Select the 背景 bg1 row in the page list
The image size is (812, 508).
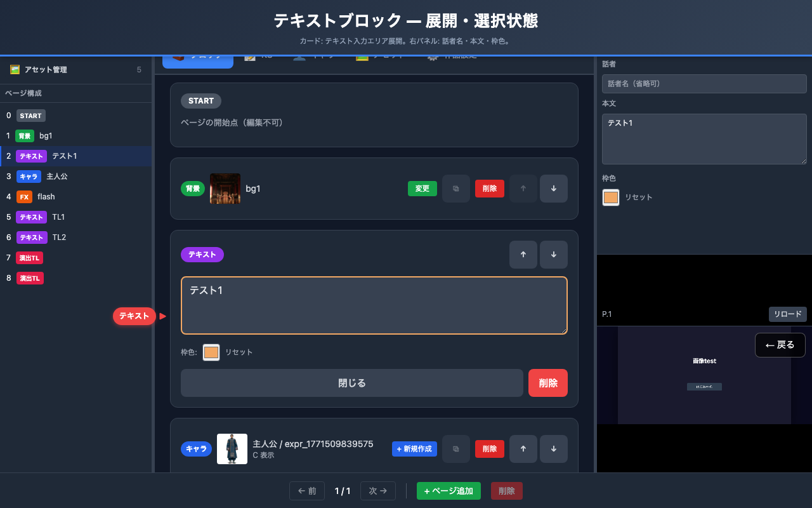[x=75, y=136]
